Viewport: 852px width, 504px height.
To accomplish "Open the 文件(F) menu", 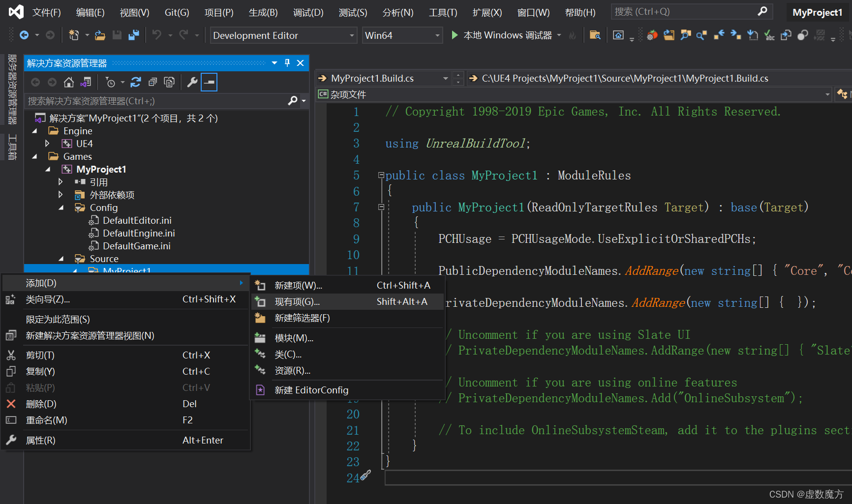I will click(47, 12).
